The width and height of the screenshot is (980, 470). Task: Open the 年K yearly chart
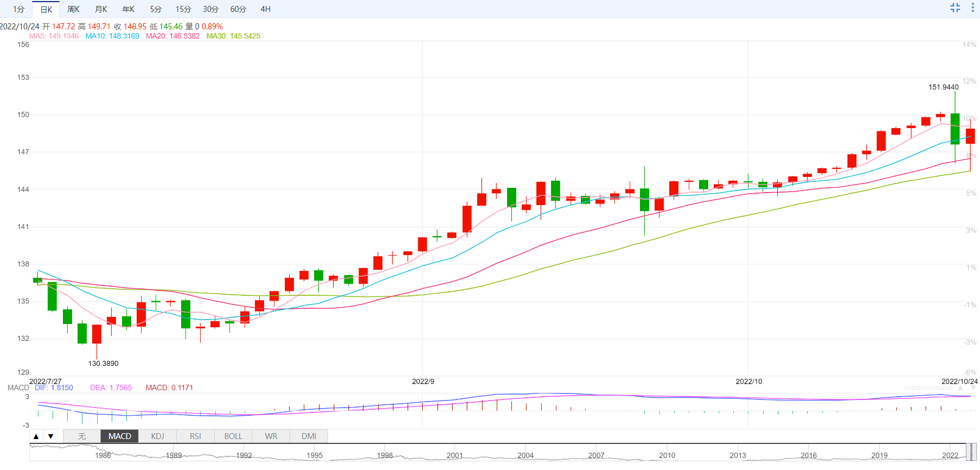(129, 9)
